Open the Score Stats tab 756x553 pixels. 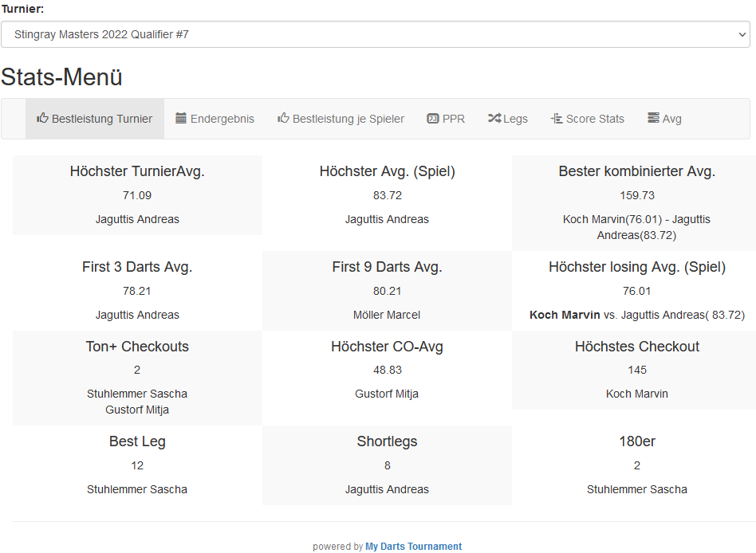pos(595,119)
